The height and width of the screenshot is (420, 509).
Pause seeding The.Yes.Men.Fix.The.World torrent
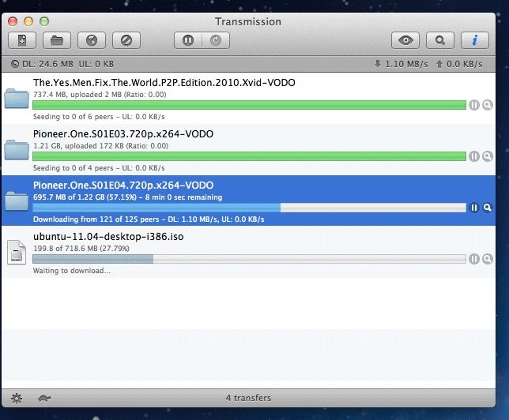(474, 105)
